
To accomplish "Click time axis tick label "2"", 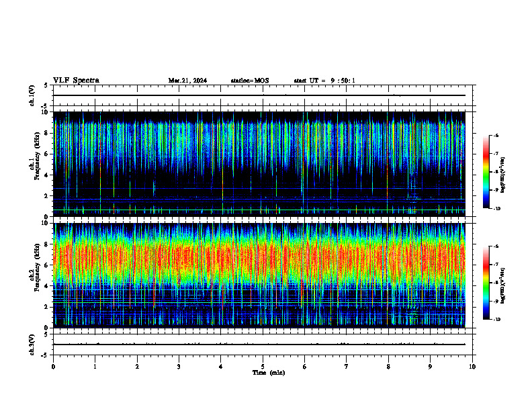I will 137,367.
